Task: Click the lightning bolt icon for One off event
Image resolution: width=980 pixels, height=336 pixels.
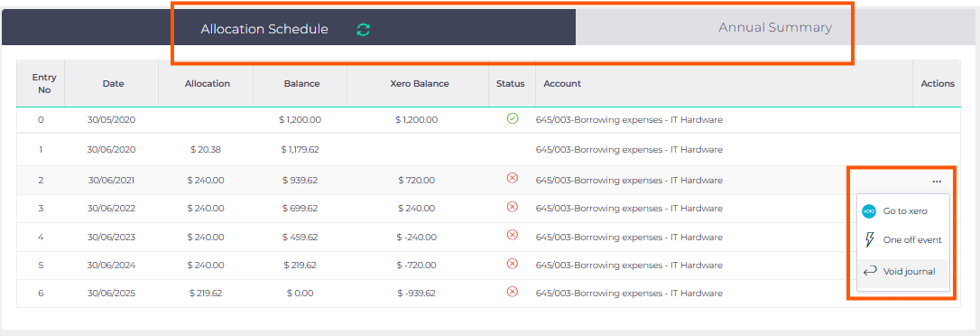Action: click(x=869, y=239)
